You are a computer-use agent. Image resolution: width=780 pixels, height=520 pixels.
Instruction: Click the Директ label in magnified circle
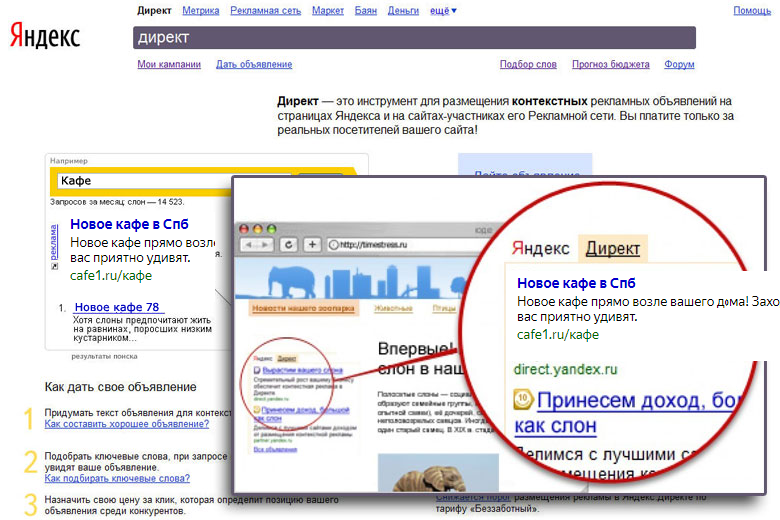pyautogui.click(x=613, y=248)
